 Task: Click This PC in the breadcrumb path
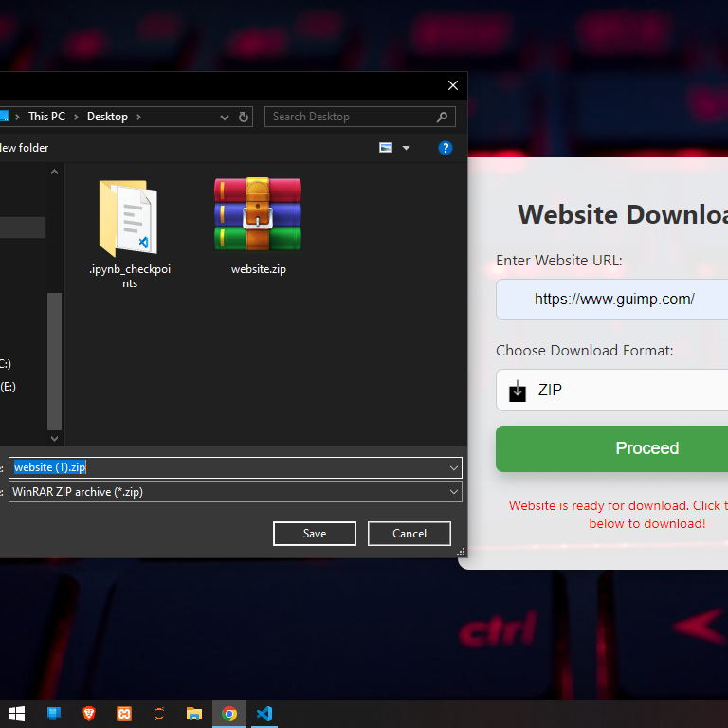point(46,117)
